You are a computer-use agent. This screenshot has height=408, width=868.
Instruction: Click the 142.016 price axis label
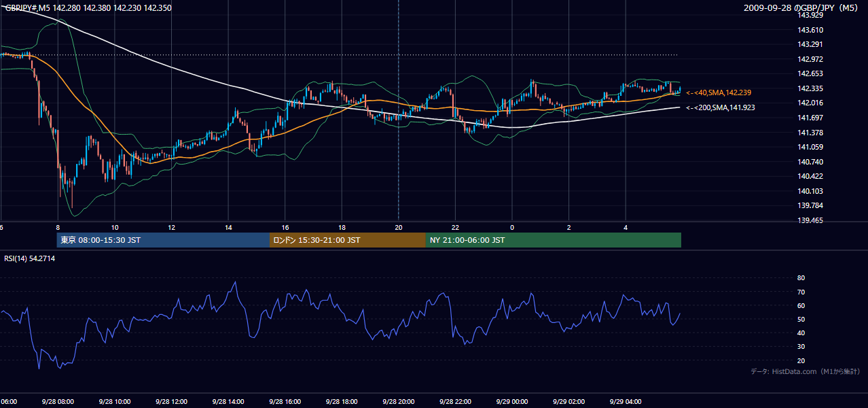pos(811,103)
